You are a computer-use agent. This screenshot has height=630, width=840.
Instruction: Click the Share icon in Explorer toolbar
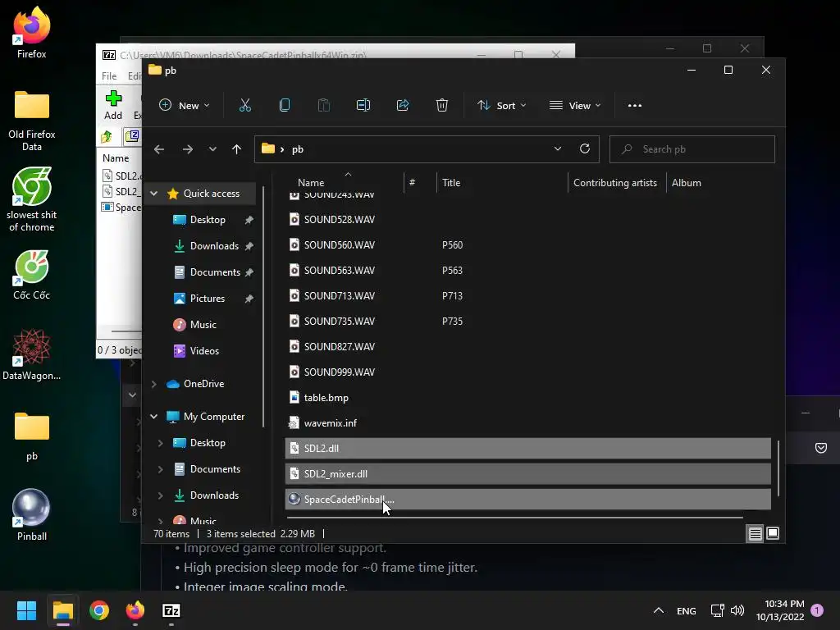tap(403, 106)
